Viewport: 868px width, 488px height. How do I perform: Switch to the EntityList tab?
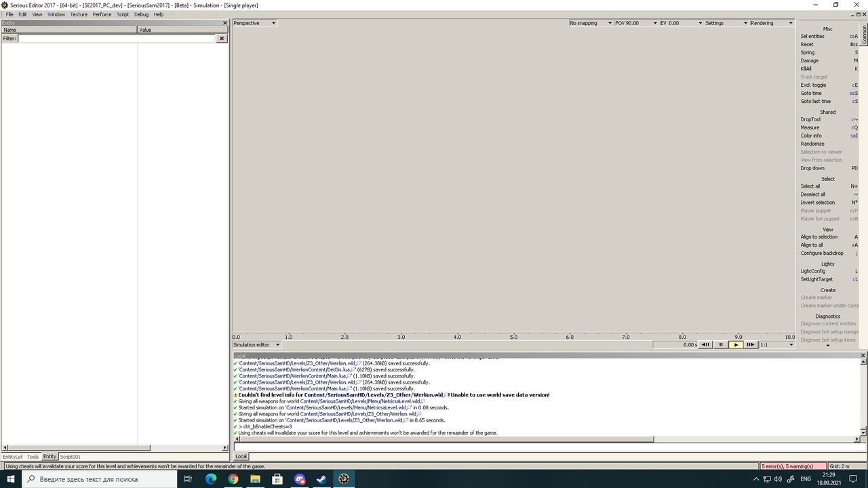click(13, 457)
